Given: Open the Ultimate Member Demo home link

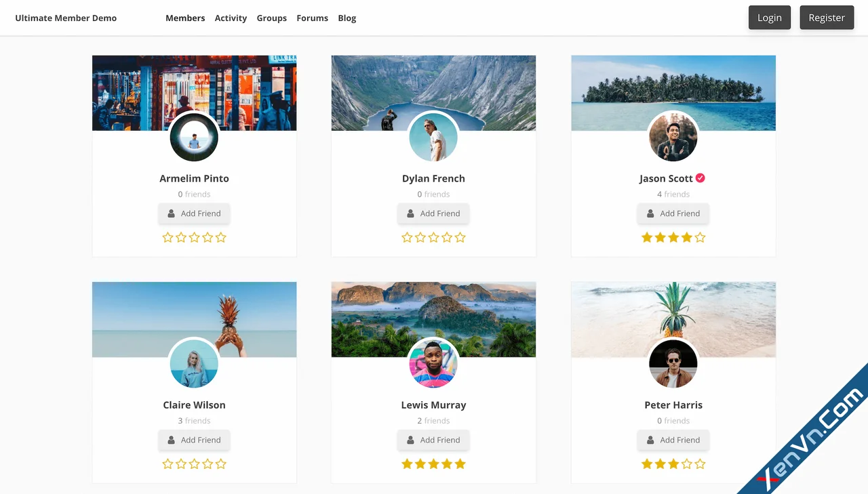Looking at the screenshot, I should pyautogui.click(x=66, y=18).
